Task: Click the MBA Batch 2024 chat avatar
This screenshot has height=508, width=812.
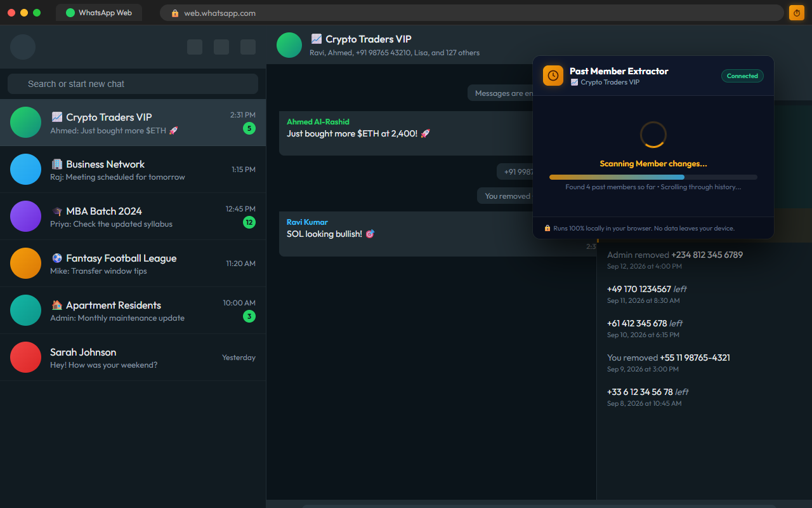Action: [25, 217]
